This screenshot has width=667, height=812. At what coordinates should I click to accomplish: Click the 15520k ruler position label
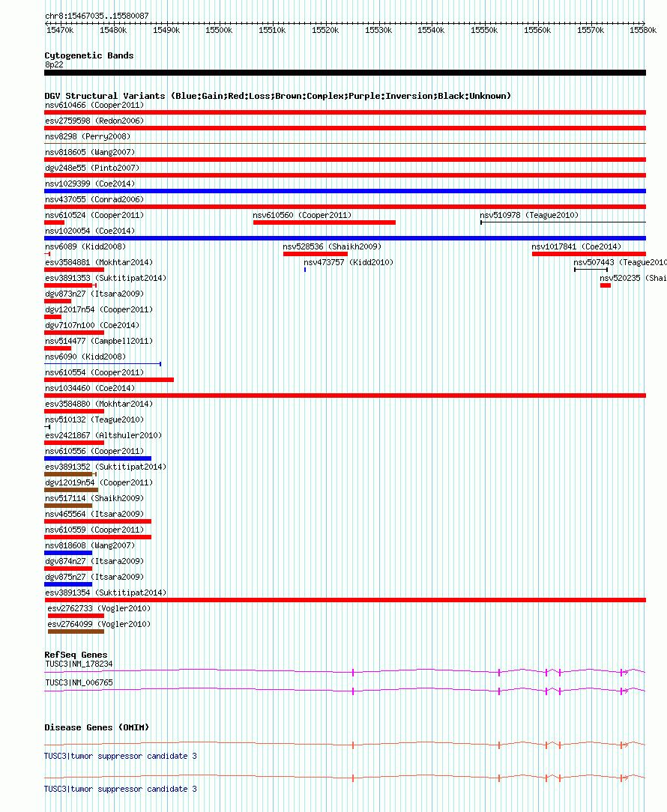pyautogui.click(x=325, y=31)
